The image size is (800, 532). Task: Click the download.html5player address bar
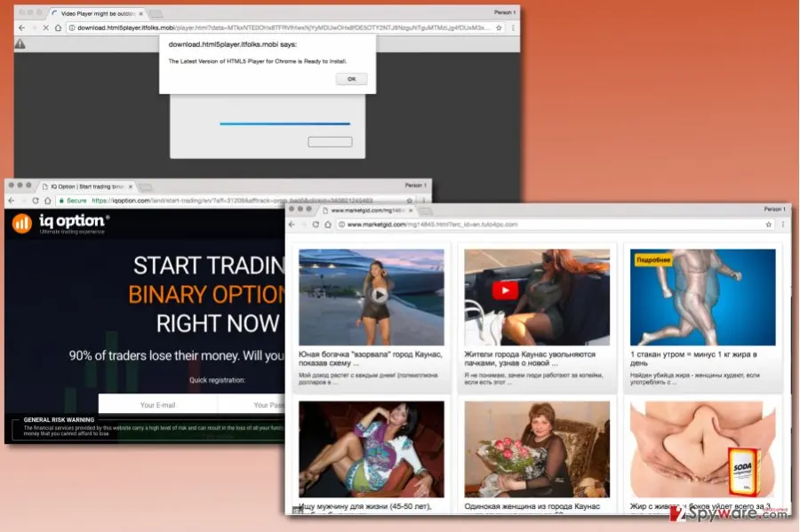pyautogui.click(x=286, y=28)
